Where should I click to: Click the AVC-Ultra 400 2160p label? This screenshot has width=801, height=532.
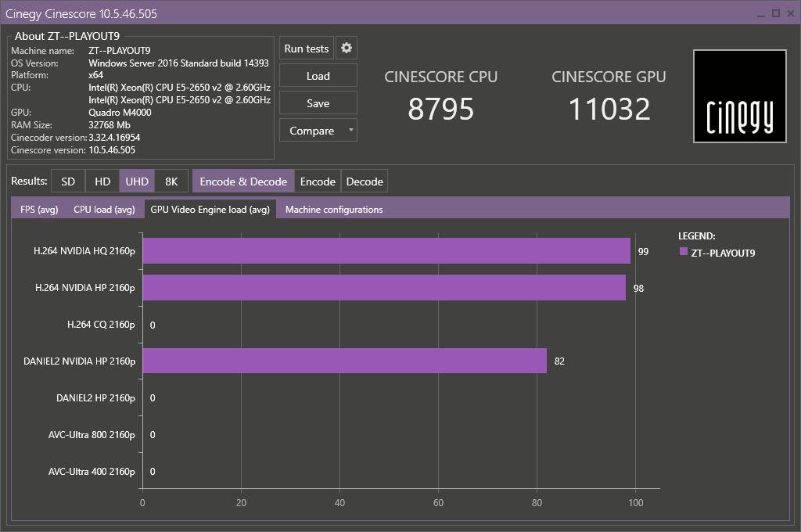(x=92, y=472)
